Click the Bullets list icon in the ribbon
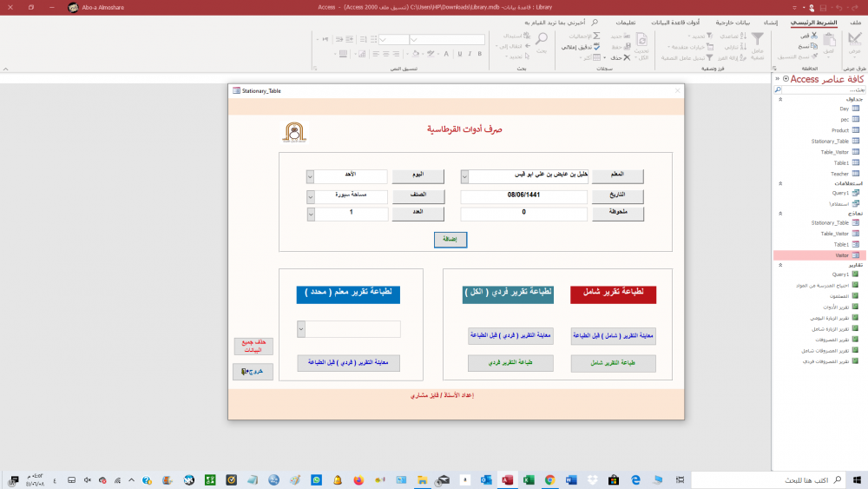This screenshot has width=868, height=489. pyautogui.click(x=373, y=39)
